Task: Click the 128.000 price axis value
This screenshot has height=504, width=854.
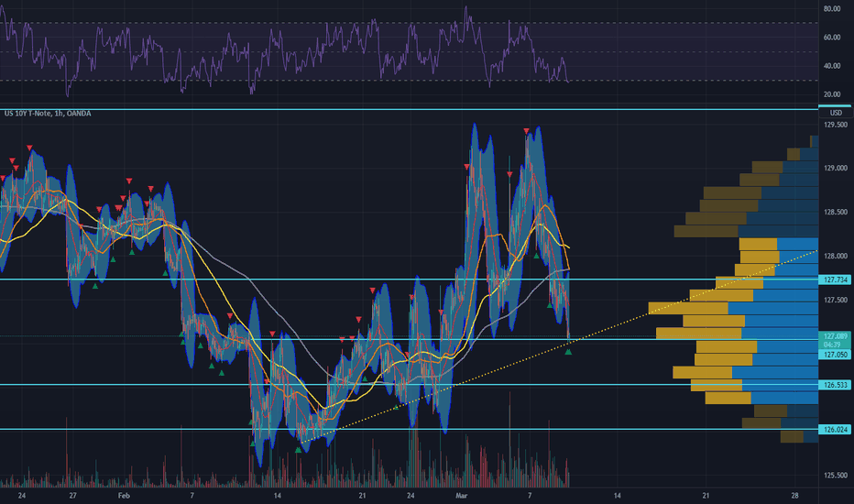Action: coord(836,256)
